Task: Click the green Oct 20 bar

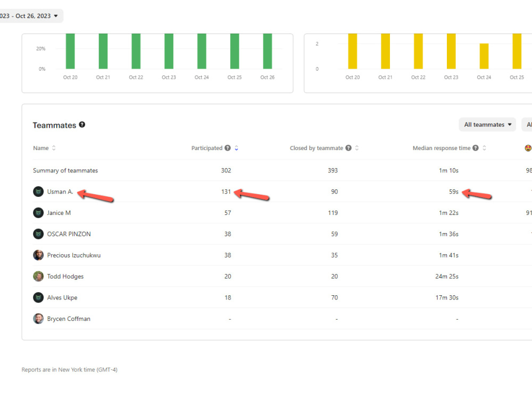Action: click(70, 51)
